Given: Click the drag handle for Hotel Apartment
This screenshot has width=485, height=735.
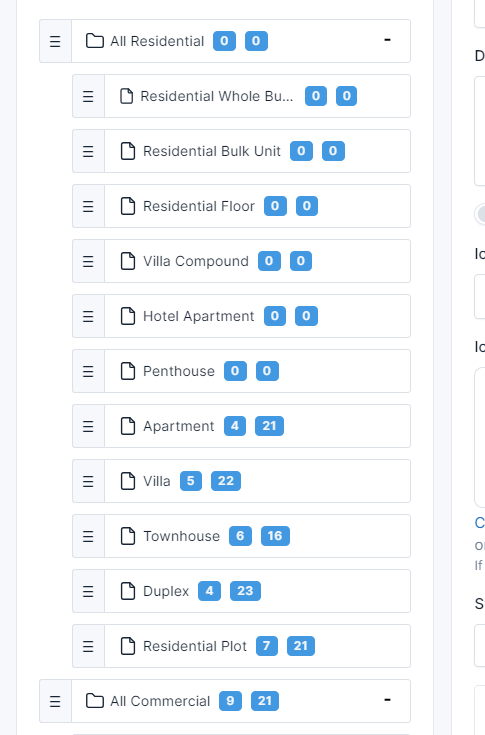Looking at the screenshot, I should tap(88, 316).
